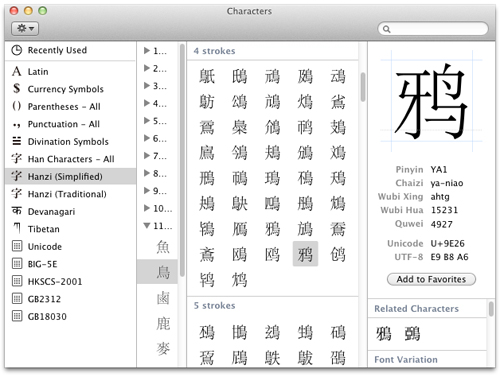Image resolution: width=500 pixels, height=377 pixels.
Task: Open the Unicode table icon
Action: tap(17, 246)
